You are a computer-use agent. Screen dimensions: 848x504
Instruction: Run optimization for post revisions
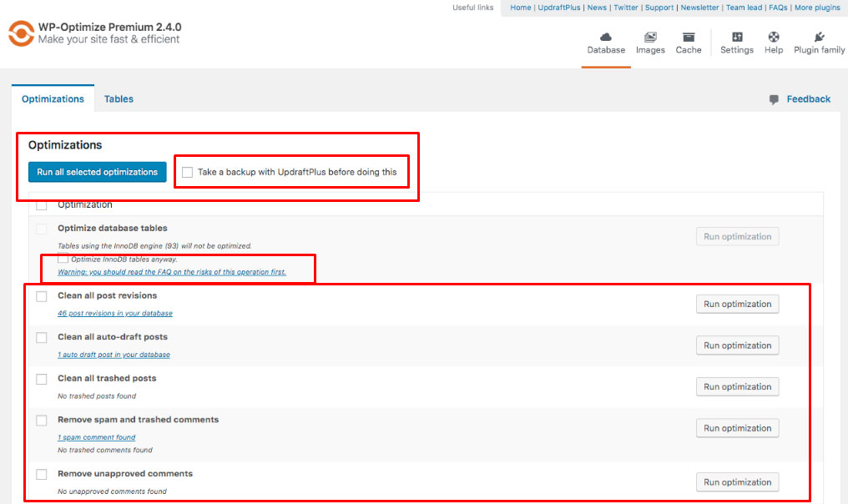[x=737, y=304]
